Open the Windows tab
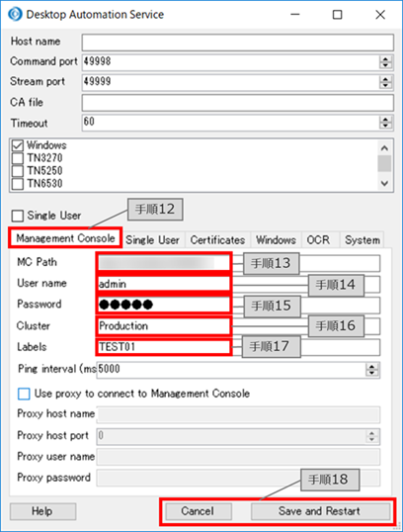The image size is (403, 532). [276, 240]
